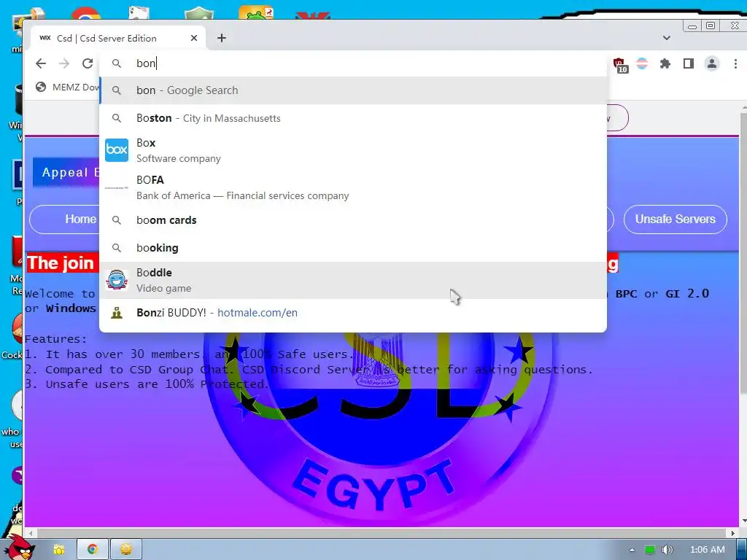Click the vertical scrollbar down arrow
The width and height of the screenshot is (747, 560).
743,522
